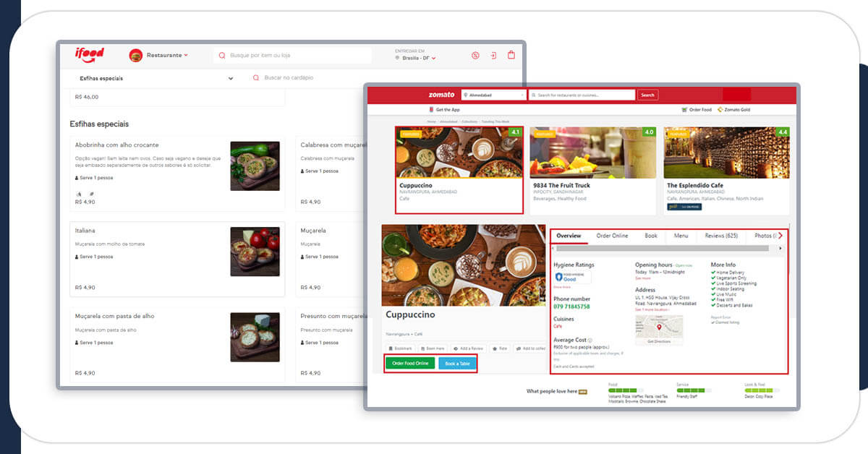Viewport: 868px width, 454px height.
Task: Select the Italiana item title
Action: click(x=85, y=231)
